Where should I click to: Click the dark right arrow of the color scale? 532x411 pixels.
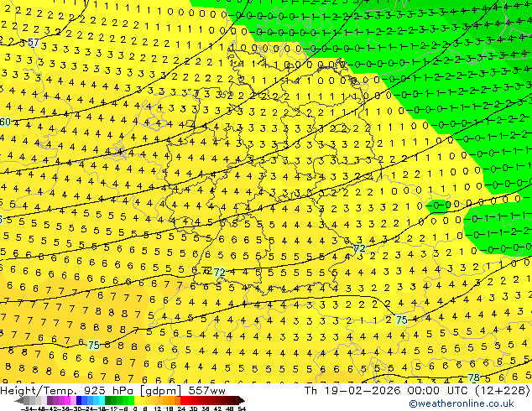click(x=242, y=400)
